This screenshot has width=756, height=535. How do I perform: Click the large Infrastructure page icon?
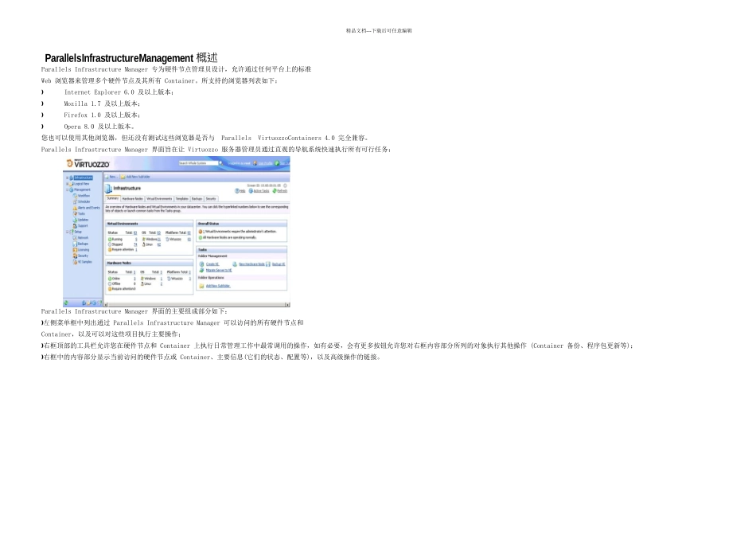[x=108, y=189]
